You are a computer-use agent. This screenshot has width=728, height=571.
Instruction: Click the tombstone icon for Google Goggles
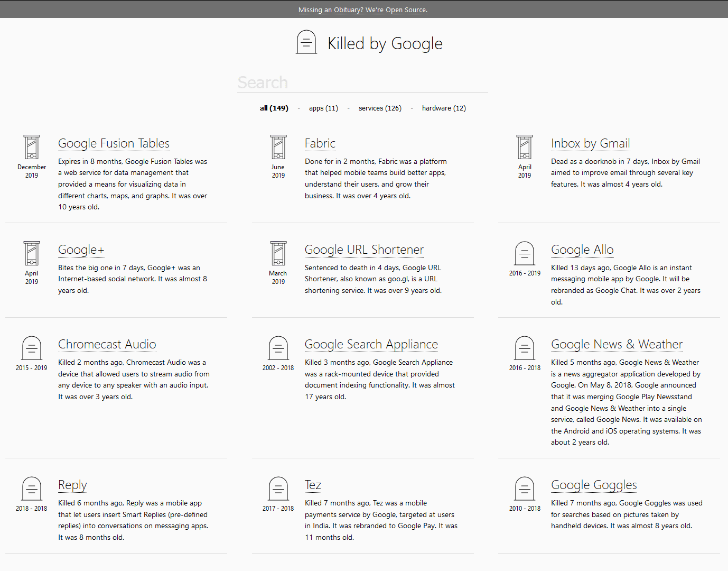(525, 489)
